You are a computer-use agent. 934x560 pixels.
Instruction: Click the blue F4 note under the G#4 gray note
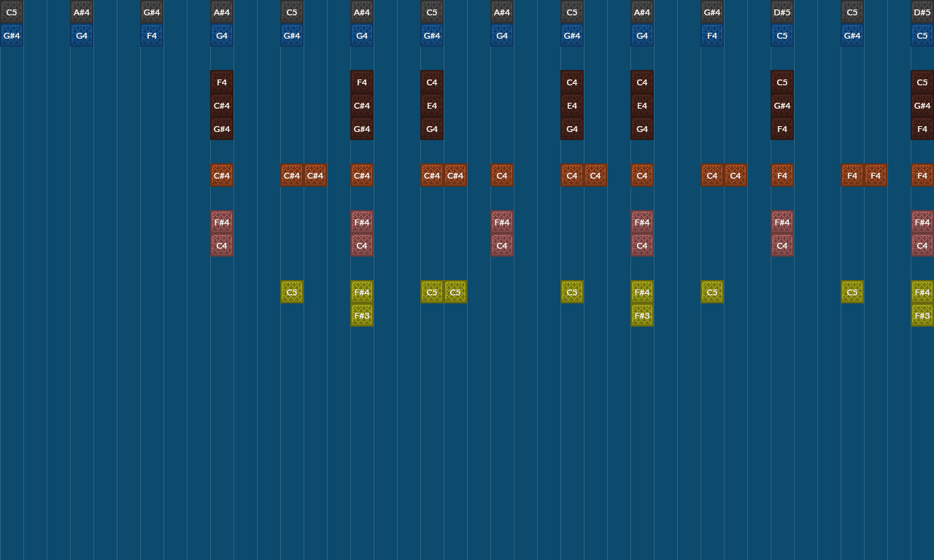click(x=151, y=35)
